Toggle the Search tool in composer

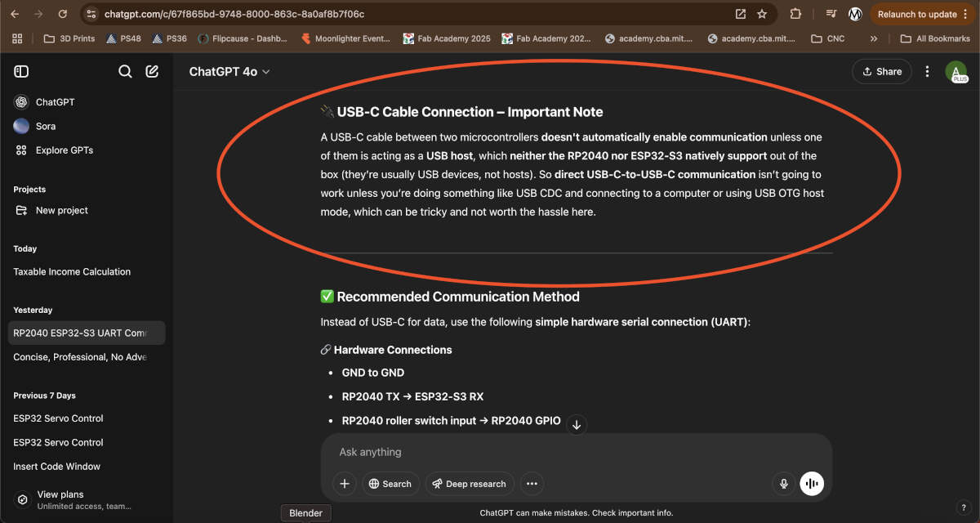pos(390,484)
